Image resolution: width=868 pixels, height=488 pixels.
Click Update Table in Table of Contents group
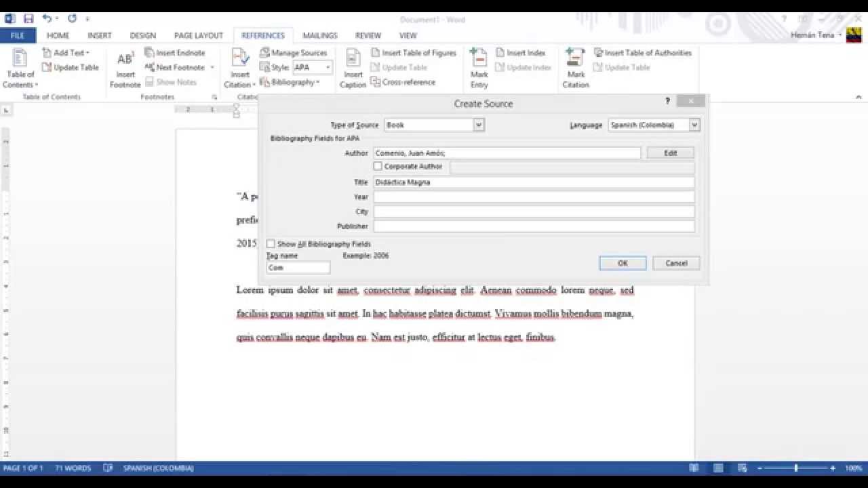[70, 68]
